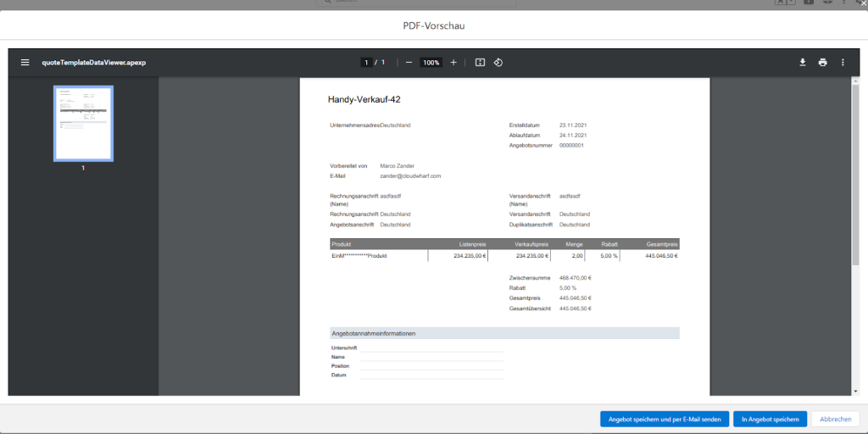This screenshot has width=868, height=434.
Task: Download the PDF file
Action: (x=802, y=63)
